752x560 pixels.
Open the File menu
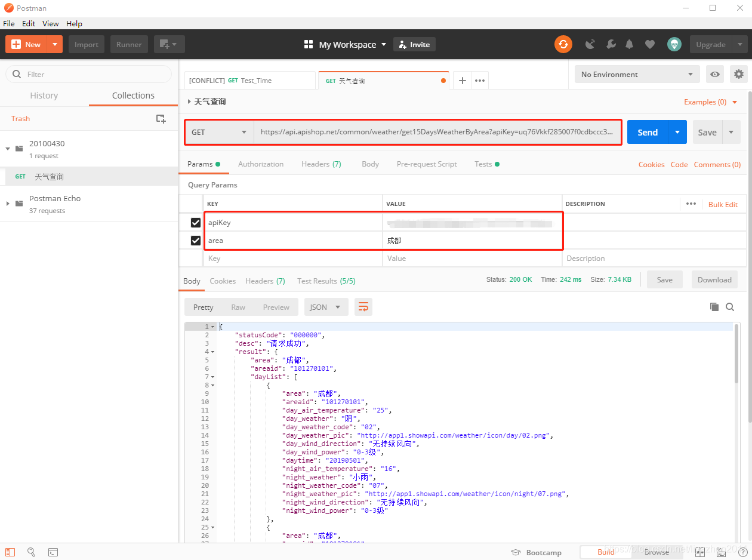point(9,23)
